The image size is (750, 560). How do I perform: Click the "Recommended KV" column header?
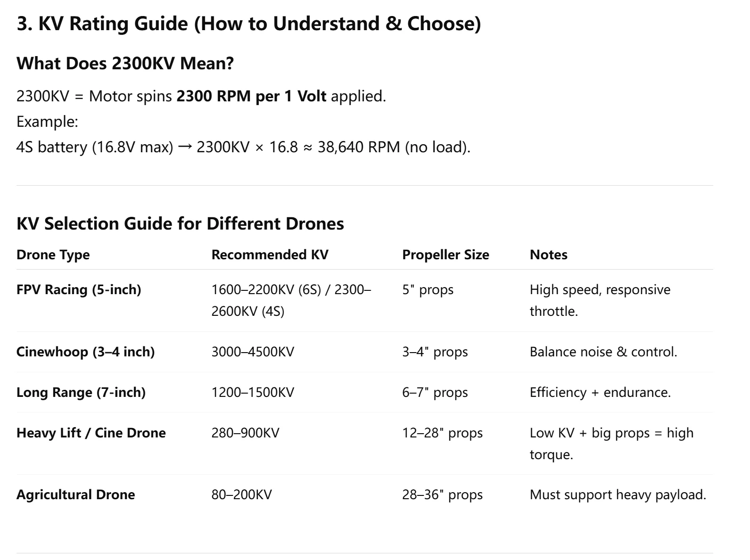click(x=270, y=255)
